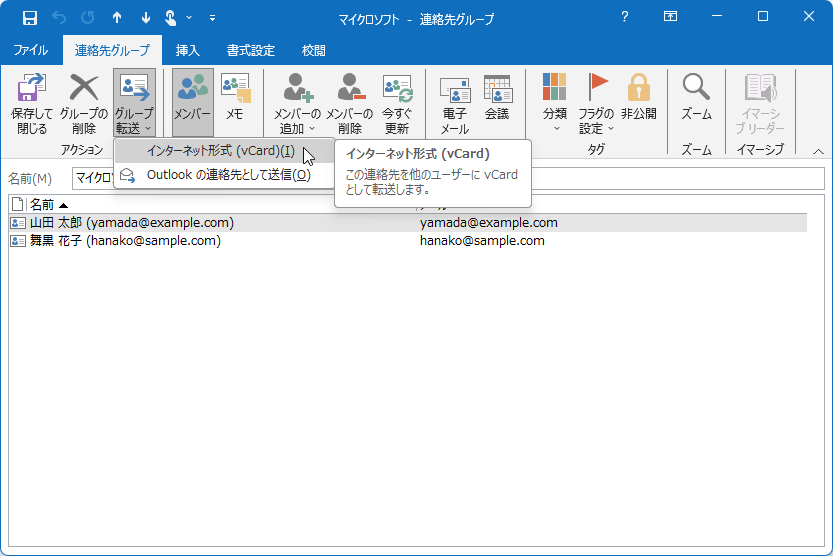Open the ファイル tab
Viewport: 833px width, 556px height.
pos(30,50)
